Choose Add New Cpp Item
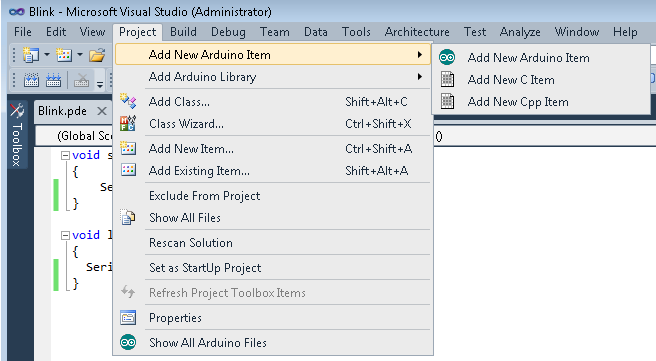The image size is (656, 361). [x=541, y=102]
